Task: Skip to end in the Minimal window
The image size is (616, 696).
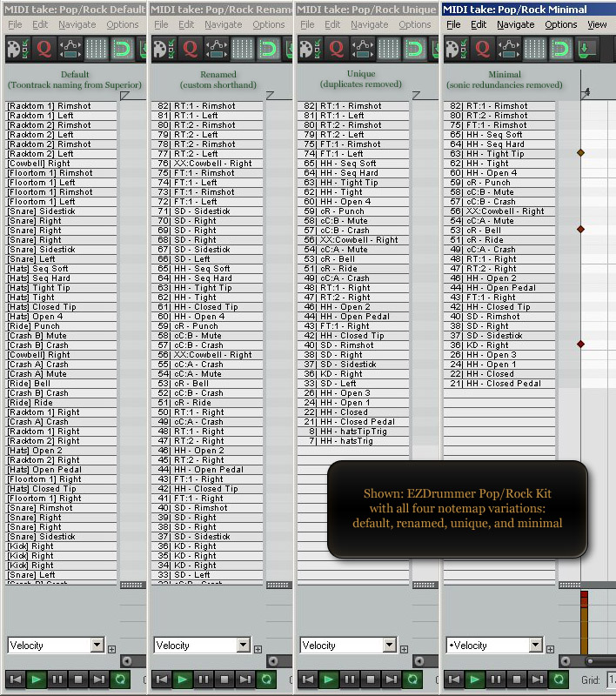Action: (x=538, y=679)
